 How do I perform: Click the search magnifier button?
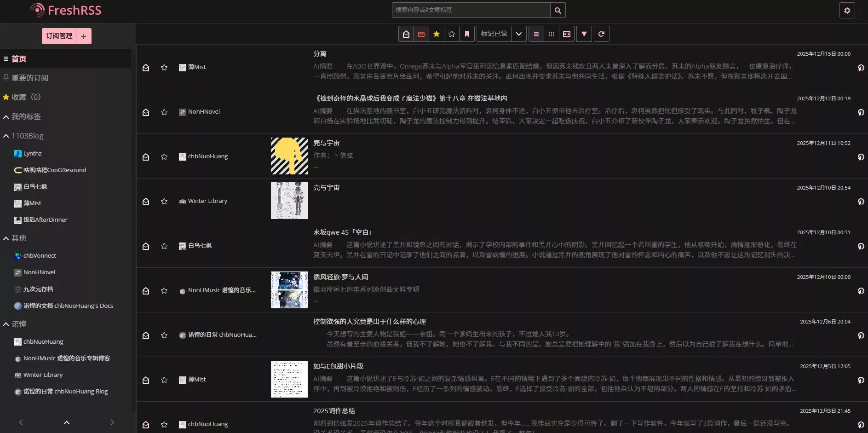[558, 10]
